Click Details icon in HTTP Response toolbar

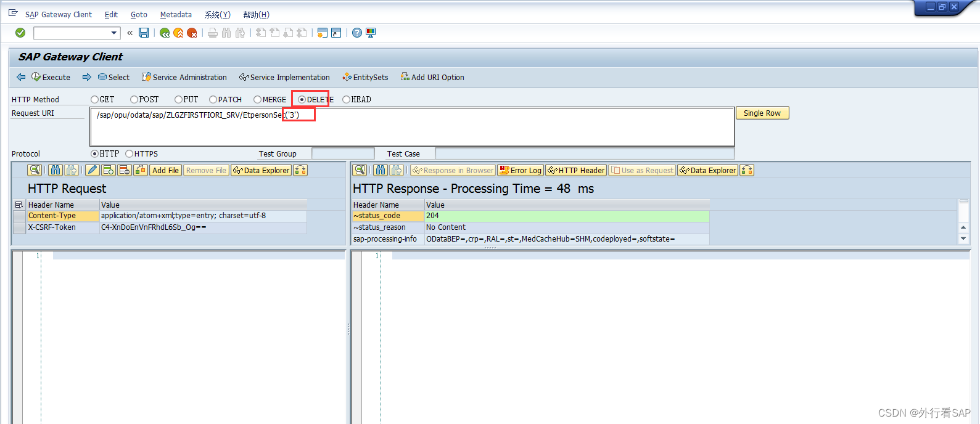(360, 170)
